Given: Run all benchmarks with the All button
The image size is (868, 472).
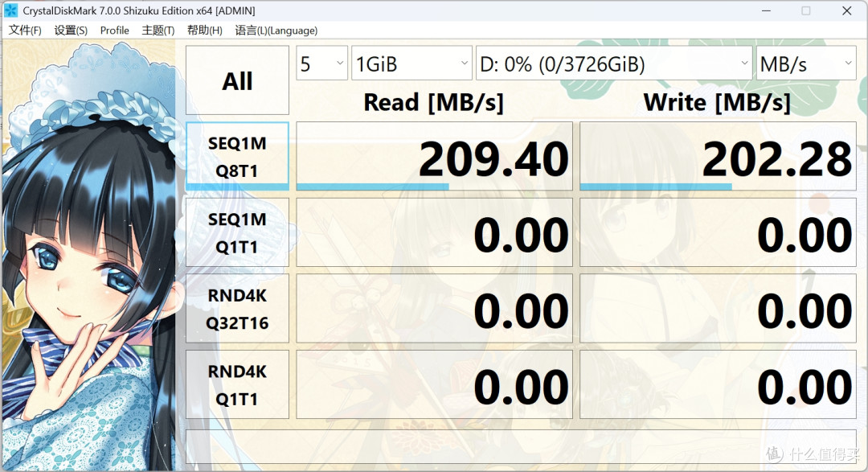Looking at the screenshot, I should 237,80.
